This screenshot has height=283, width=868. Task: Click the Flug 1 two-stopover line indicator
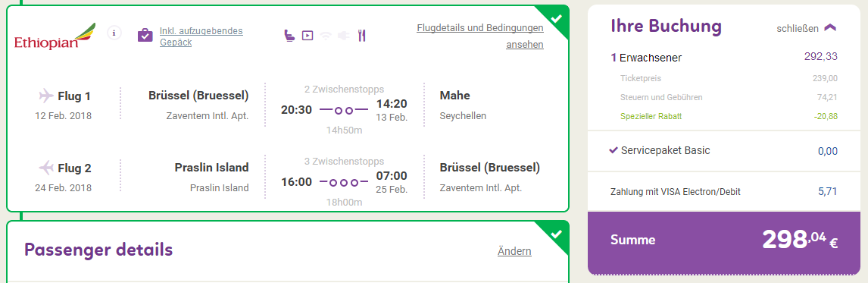point(344,111)
